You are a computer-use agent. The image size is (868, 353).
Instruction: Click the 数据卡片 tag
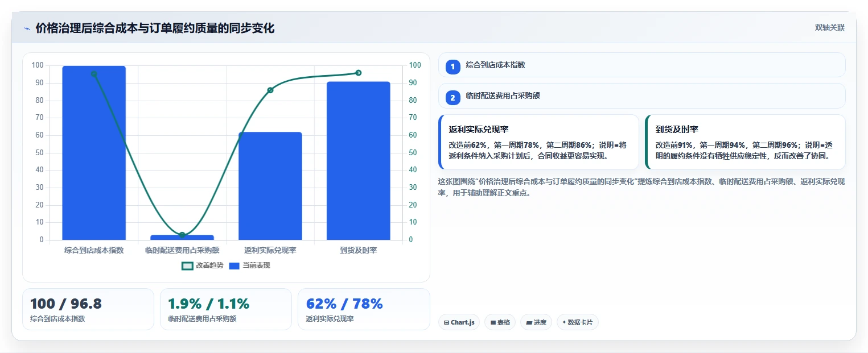(578, 322)
